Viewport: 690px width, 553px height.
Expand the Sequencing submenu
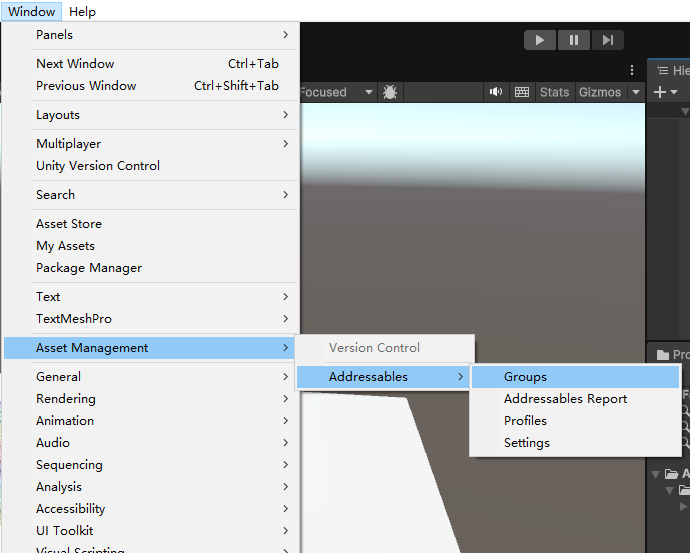150,465
